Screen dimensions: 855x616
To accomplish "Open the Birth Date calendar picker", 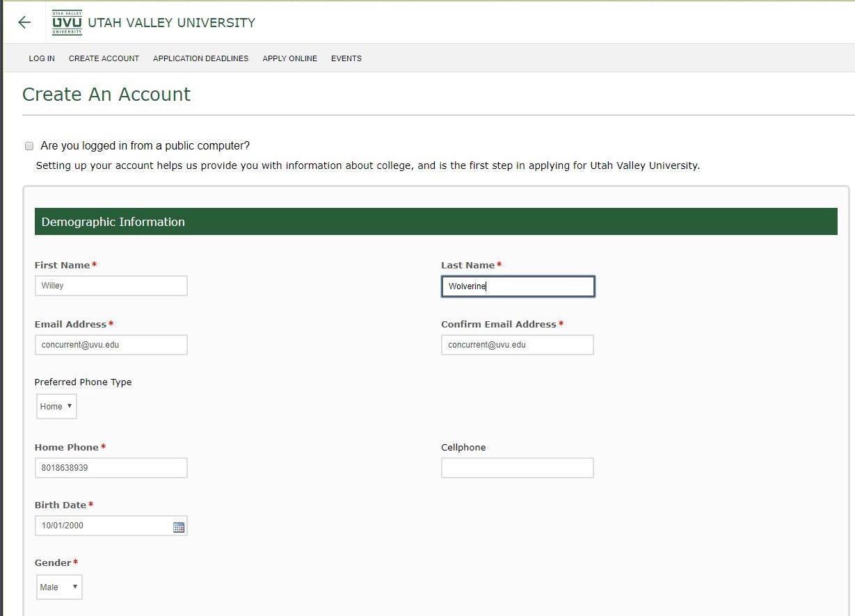I will [179, 527].
